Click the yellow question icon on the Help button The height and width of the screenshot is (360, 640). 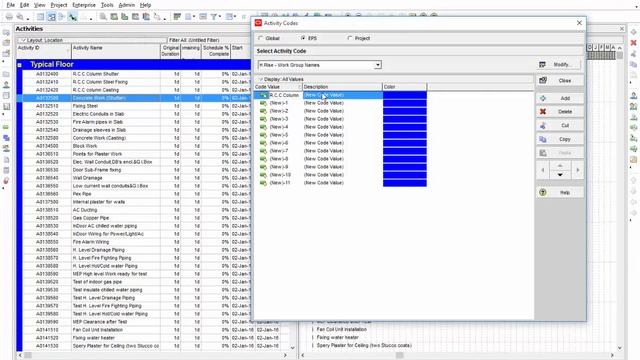point(543,192)
